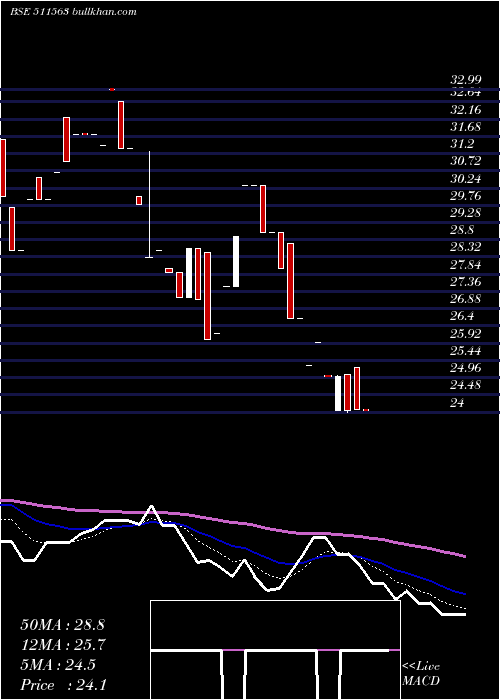The height and width of the screenshot is (700, 500).
Task: Click the last white candle near 24.48
Action: (338, 393)
